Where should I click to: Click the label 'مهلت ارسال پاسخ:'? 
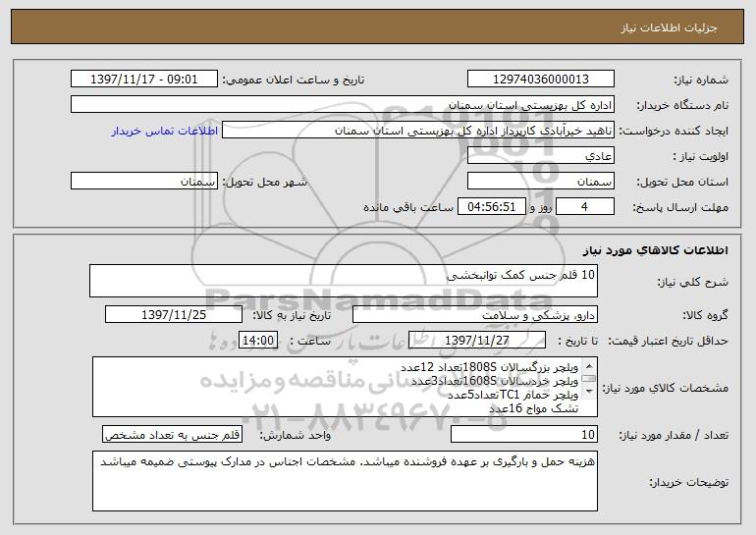680,207
